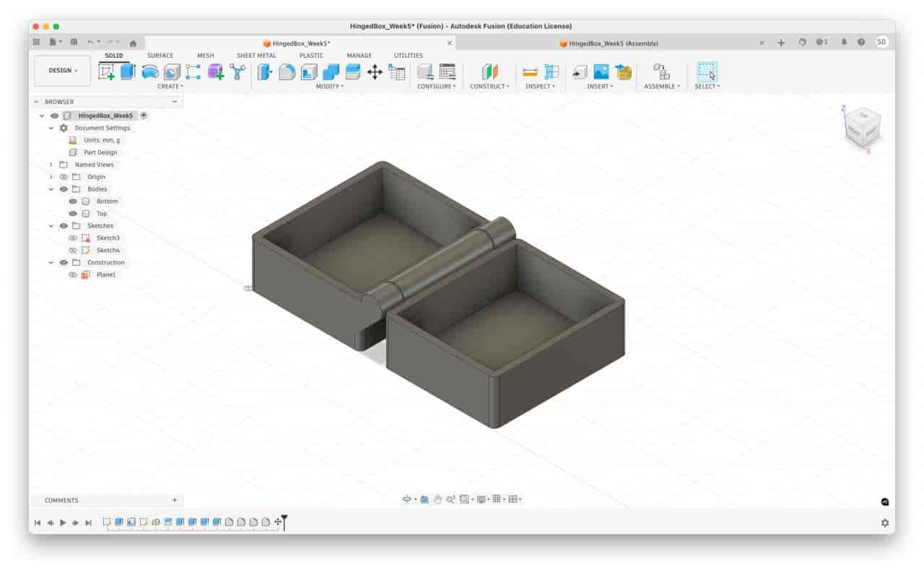Open the CONSTRUCT dropdown menu

click(x=490, y=87)
